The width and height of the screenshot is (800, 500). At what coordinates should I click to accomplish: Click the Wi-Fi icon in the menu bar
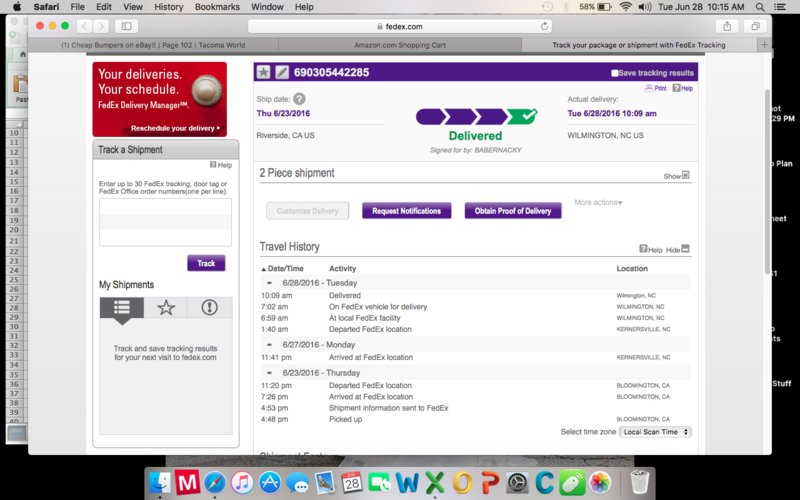point(626,7)
